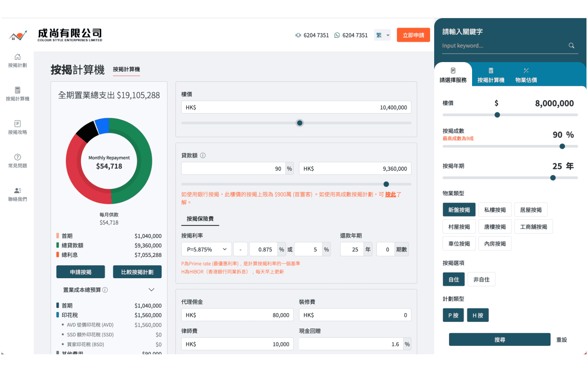Open the 按揭攻略 guide sidebar icon
This screenshot has height=377, width=588.
point(17,124)
